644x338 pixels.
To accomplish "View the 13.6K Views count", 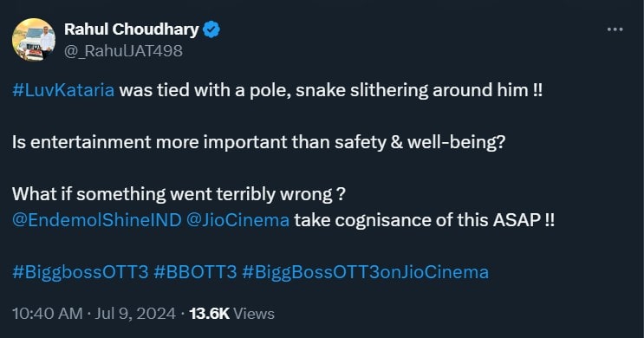I will [x=231, y=314].
